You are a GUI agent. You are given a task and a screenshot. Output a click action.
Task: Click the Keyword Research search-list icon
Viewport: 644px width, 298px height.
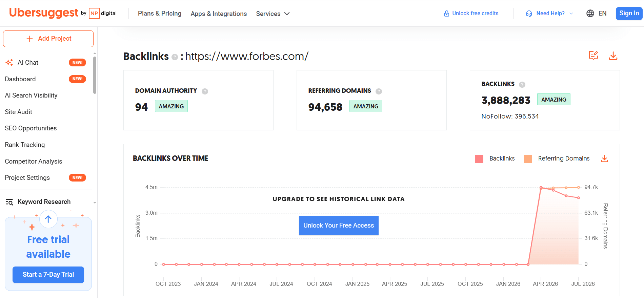[9, 202]
